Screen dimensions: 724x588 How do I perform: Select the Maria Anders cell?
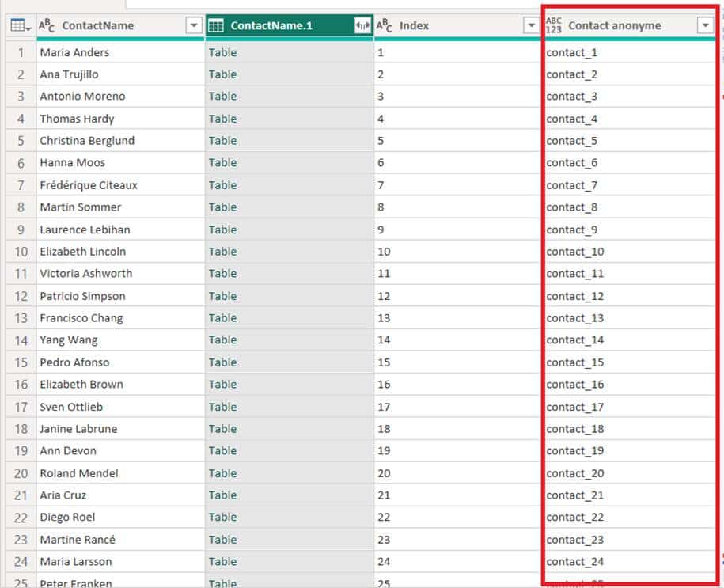[x=75, y=52]
